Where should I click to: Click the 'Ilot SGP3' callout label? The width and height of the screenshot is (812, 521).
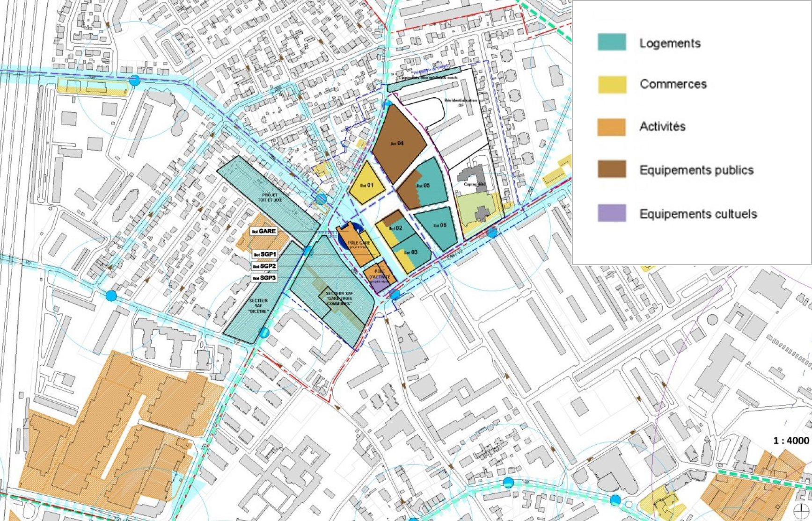tap(264, 278)
